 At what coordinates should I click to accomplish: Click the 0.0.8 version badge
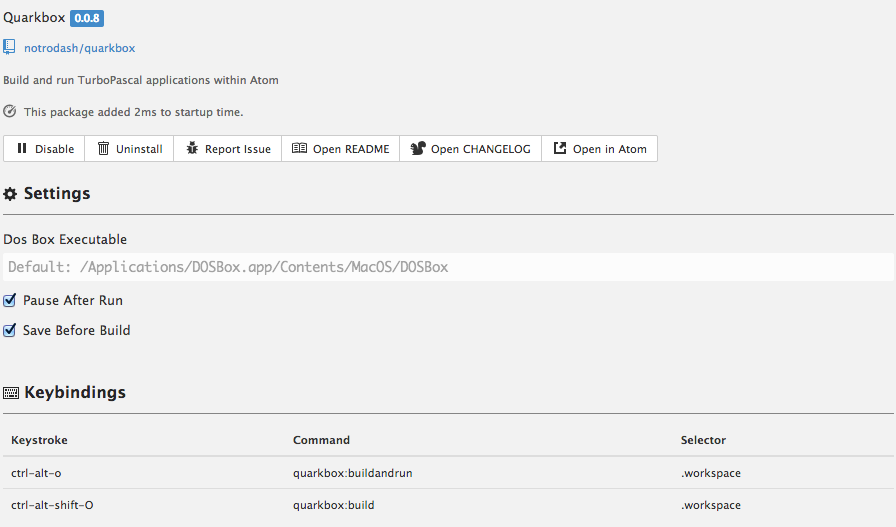coord(87,18)
